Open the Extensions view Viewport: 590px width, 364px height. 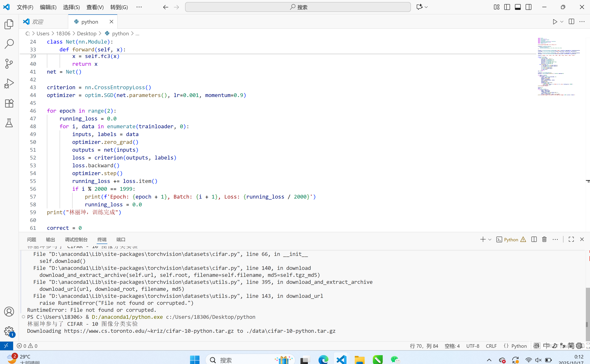coord(9,103)
